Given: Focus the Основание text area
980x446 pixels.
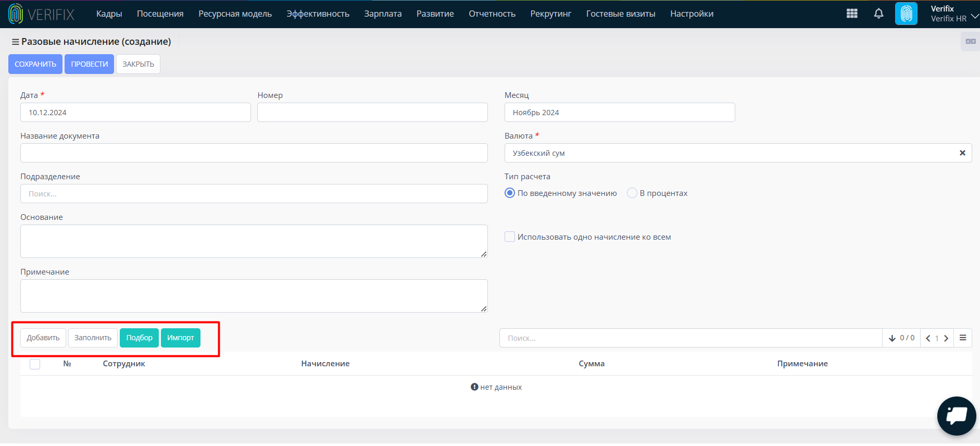Looking at the screenshot, I should coord(254,241).
